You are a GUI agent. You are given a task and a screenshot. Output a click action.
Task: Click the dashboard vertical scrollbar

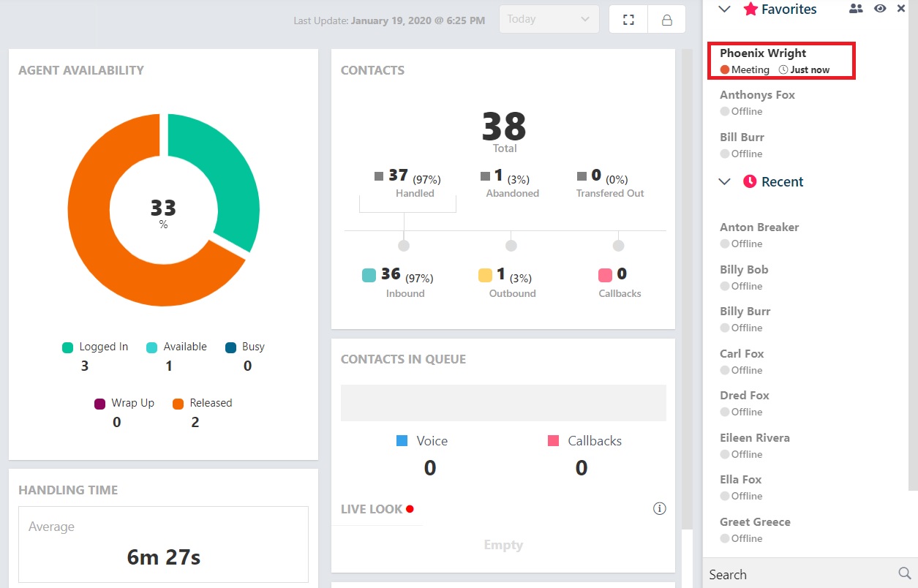pos(686,289)
